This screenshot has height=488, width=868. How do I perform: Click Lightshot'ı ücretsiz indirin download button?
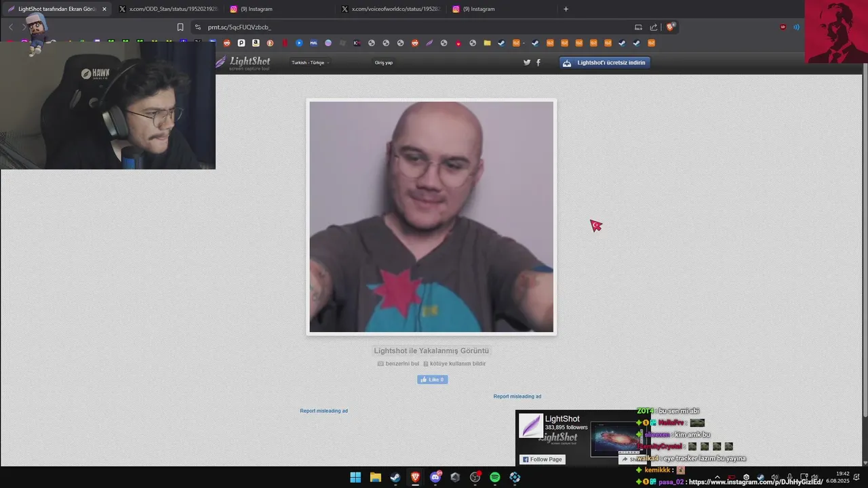606,62
